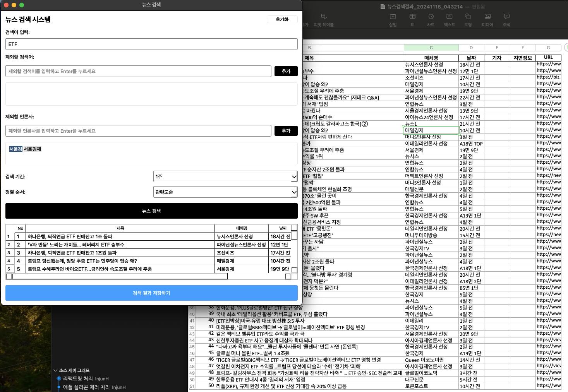
Task: Click the 매일신문 cell in Numbers
Action: 431,189
